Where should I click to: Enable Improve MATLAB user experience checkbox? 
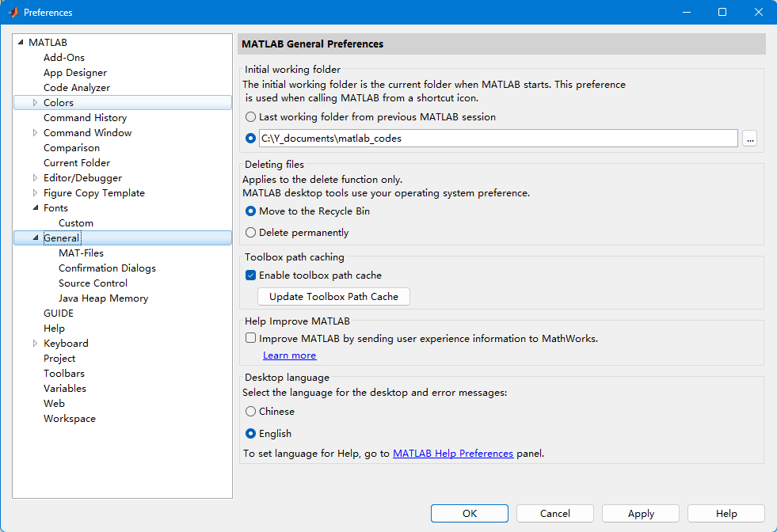[x=251, y=338]
